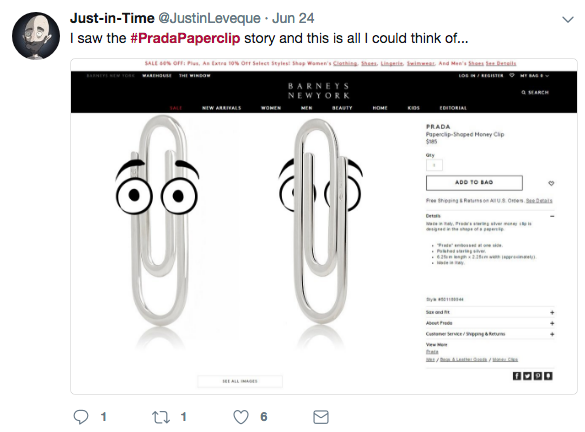585x432 pixels.
Task: Click the Search icon in header
Action: [535, 92]
